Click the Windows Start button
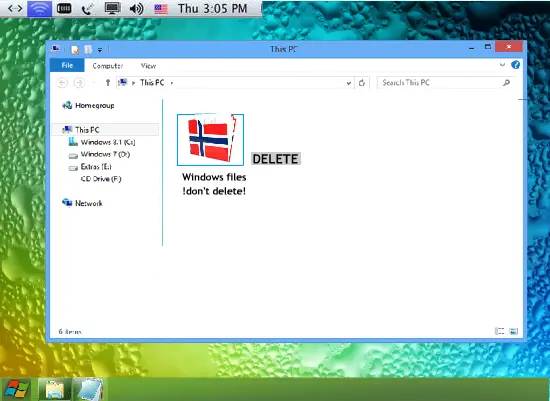 (x=16, y=389)
